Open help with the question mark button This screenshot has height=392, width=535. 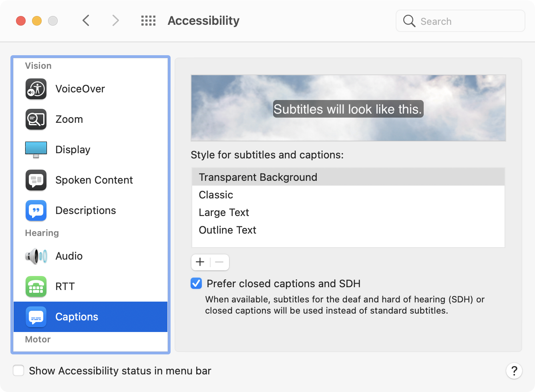click(514, 371)
